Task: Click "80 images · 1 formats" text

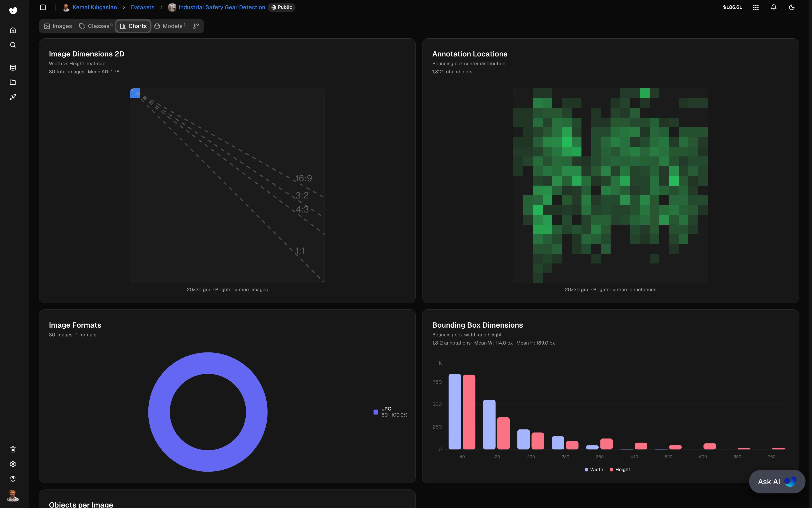Action: [73, 335]
